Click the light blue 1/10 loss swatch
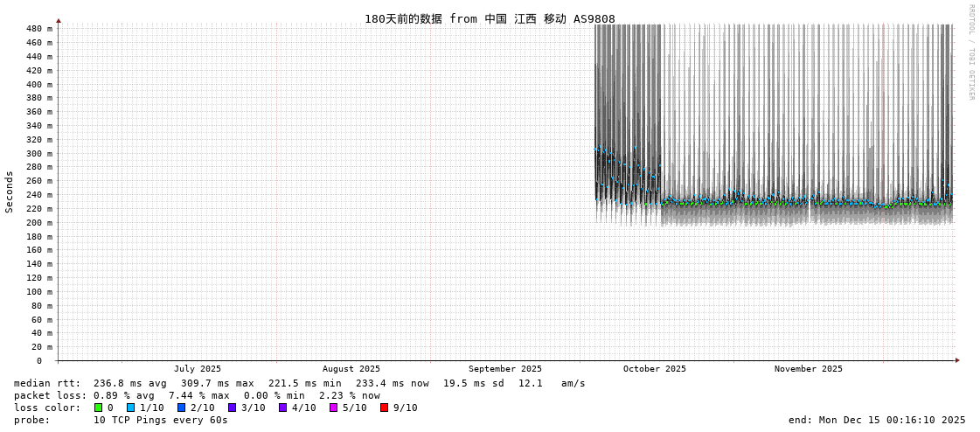Image resolution: width=980 pixels, height=432 pixels. click(x=130, y=408)
